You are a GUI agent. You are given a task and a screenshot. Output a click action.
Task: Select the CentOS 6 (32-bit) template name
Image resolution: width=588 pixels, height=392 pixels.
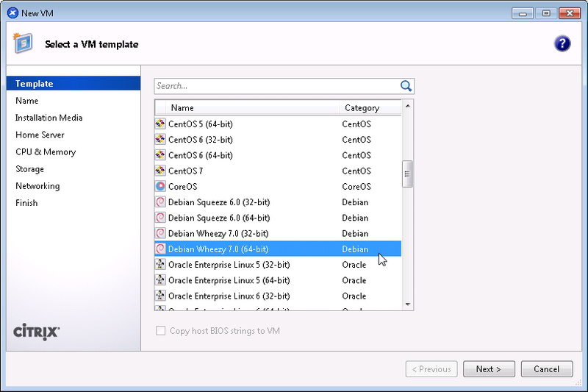(200, 140)
